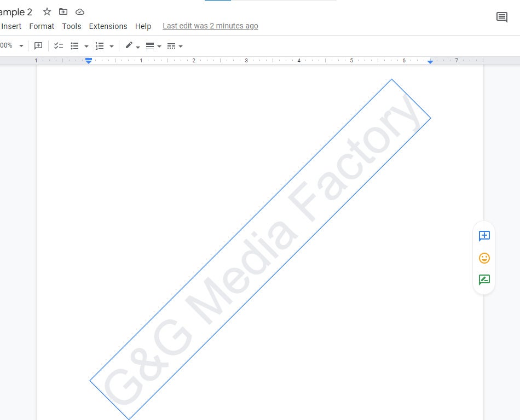Expand numbered list options arrow
The height and width of the screenshot is (420, 520).
[112, 46]
